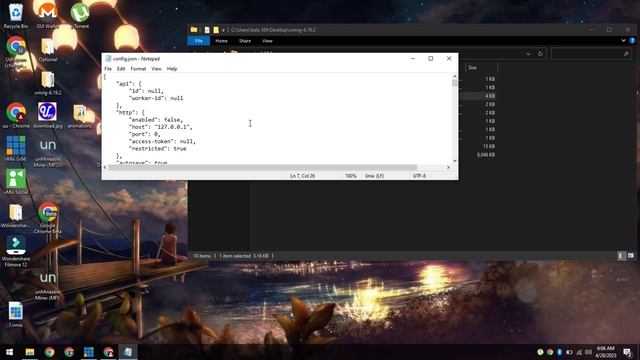Click the "10 items" status text in Explorer

(x=202, y=256)
